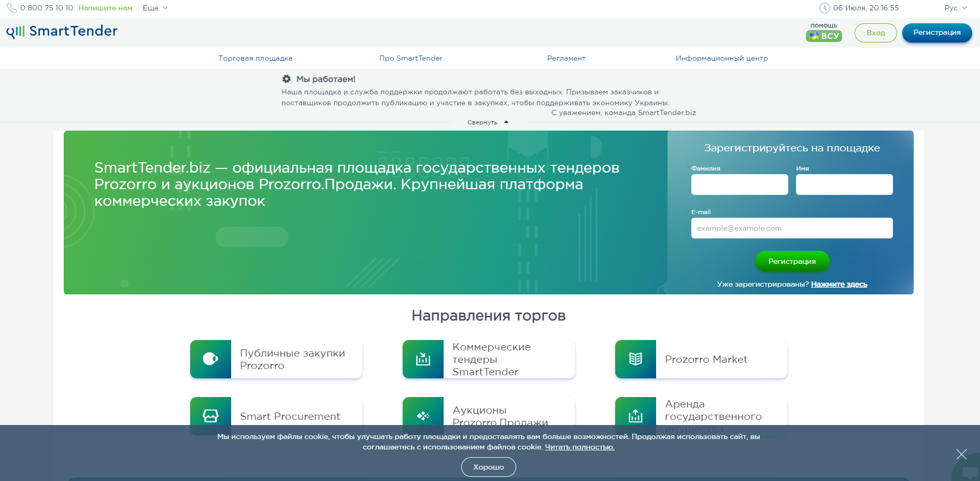Open the Читать полностью cookie link
This screenshot has width=980, height=481.
pos(579,447)
